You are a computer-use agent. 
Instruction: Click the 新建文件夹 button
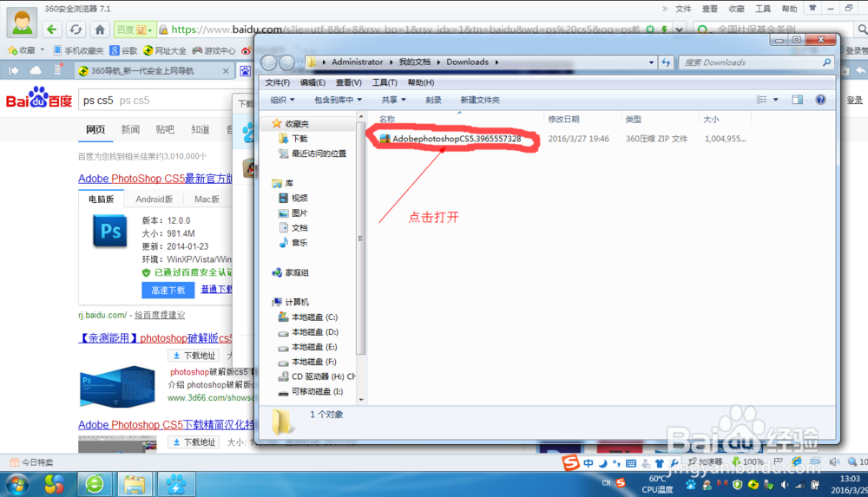[480, 100]
